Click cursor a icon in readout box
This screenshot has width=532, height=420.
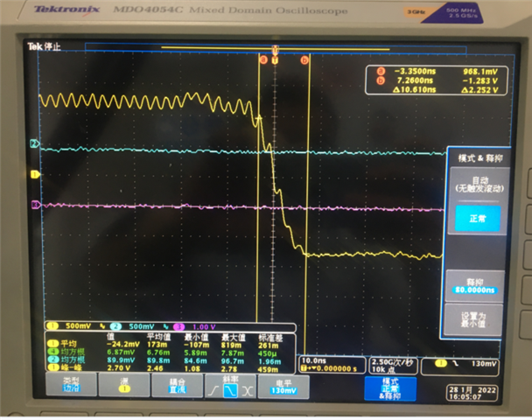pyautogui.click(x=381, y=71)
